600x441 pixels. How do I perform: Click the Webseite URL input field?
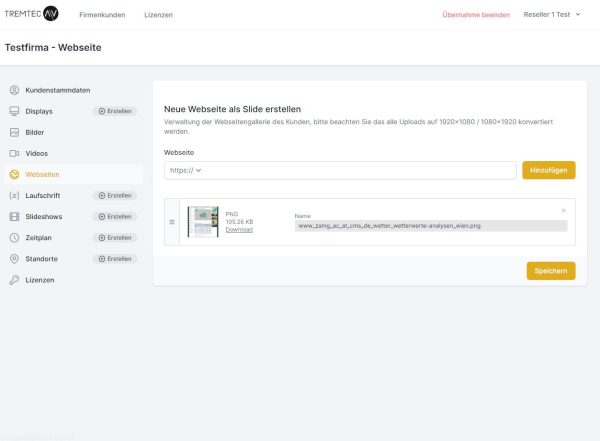click(x=360, y=170)
